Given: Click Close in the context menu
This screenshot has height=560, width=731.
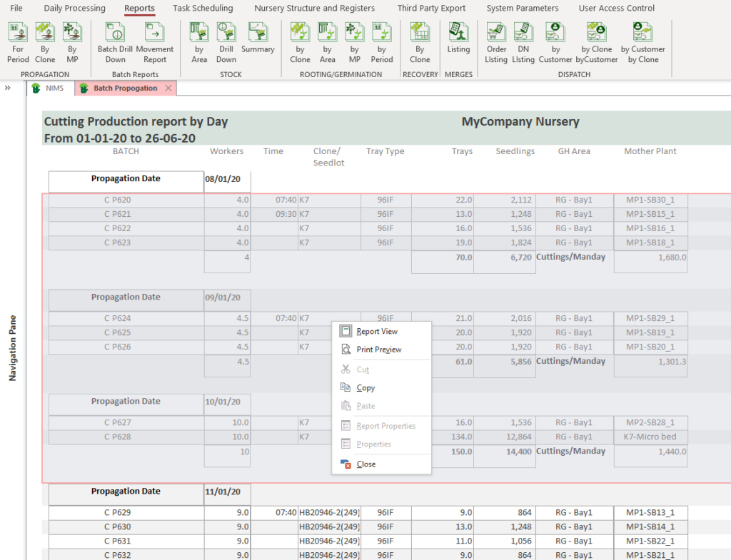Looking at the screenshot, I should point(365,464).
